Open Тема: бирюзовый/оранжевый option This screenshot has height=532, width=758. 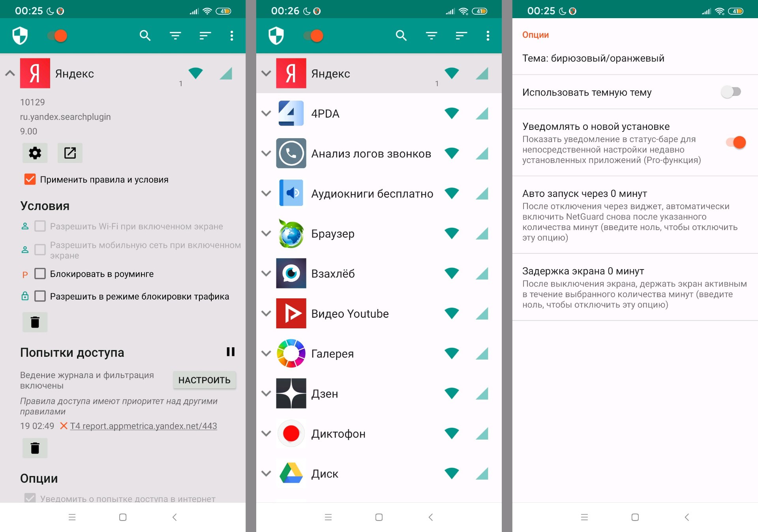[635, 58]
